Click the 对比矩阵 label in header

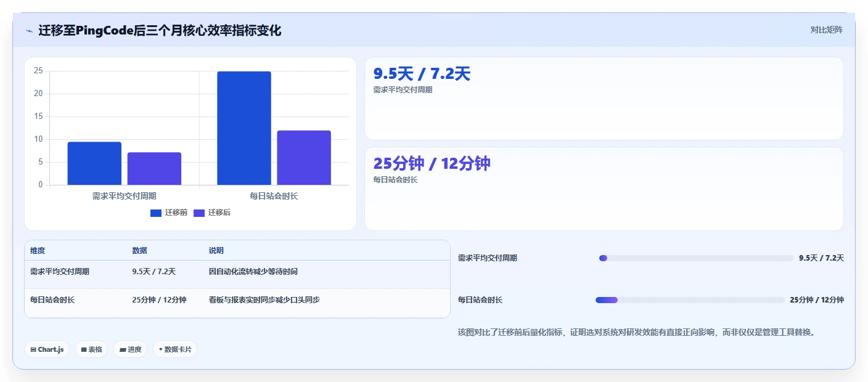(x=826, y=30)
